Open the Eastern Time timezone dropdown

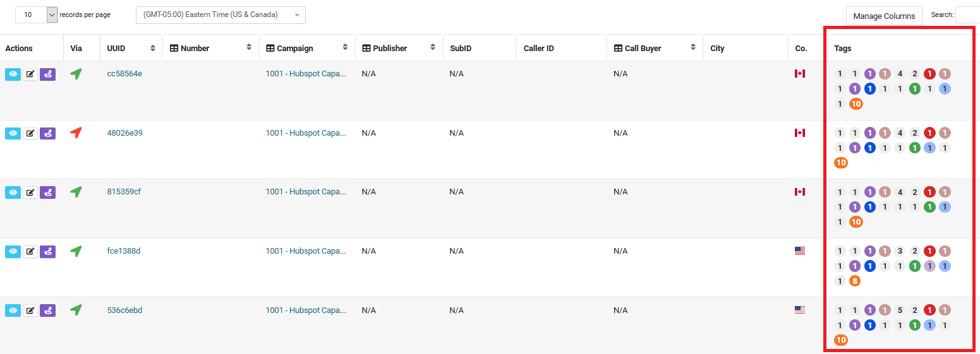221,15
